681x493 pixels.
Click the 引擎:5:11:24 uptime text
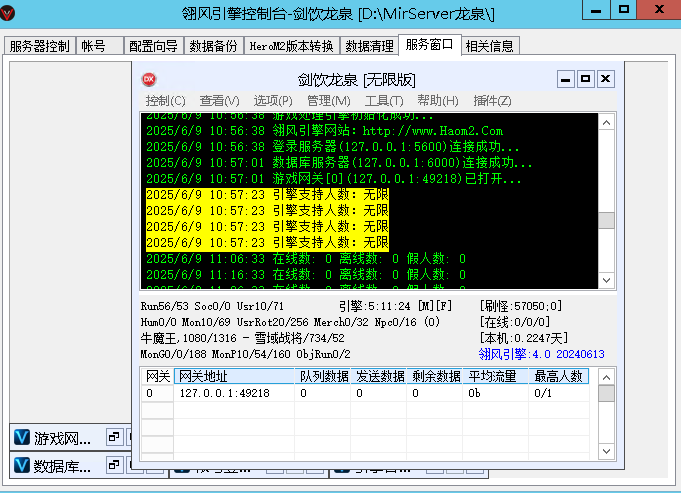click(374, 306)
